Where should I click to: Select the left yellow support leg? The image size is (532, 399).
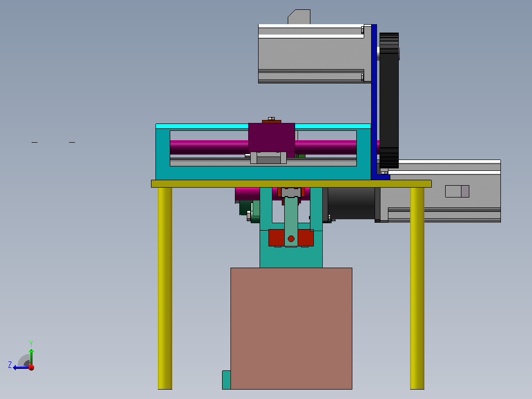coord(165,288)
